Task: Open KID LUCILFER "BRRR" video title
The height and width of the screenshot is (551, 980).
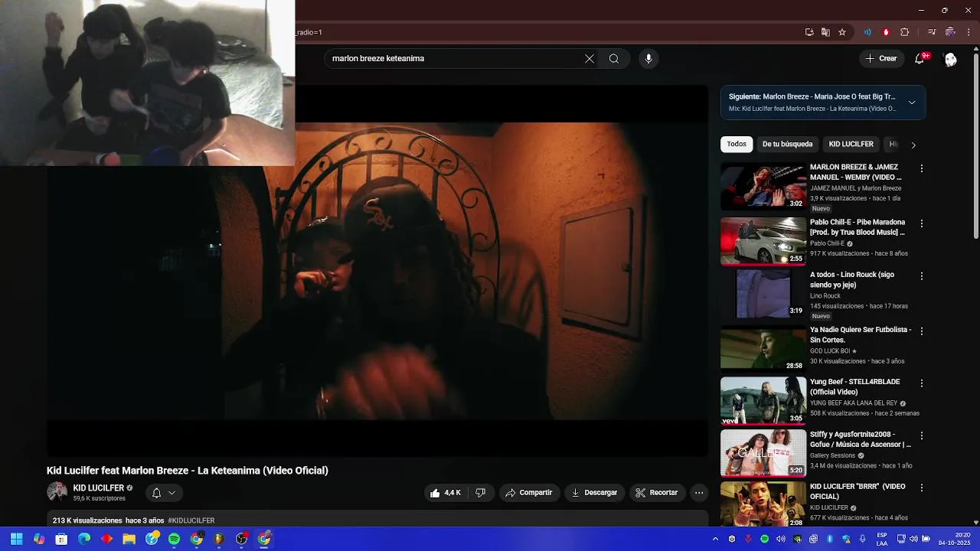Action: click(857, 491)
